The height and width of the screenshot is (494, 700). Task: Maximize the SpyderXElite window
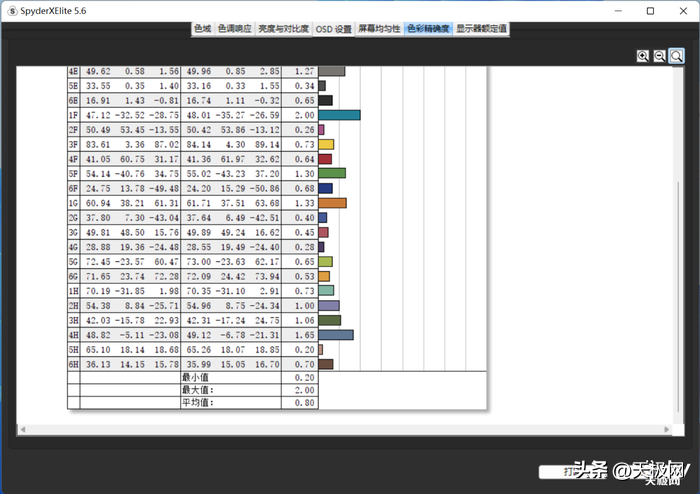651,11
